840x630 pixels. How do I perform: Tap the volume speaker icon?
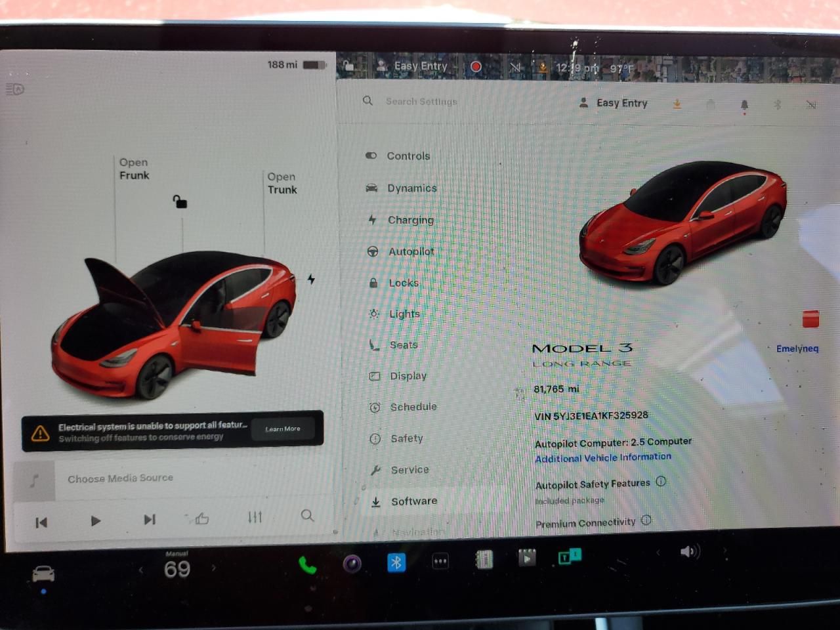[688, 551]
